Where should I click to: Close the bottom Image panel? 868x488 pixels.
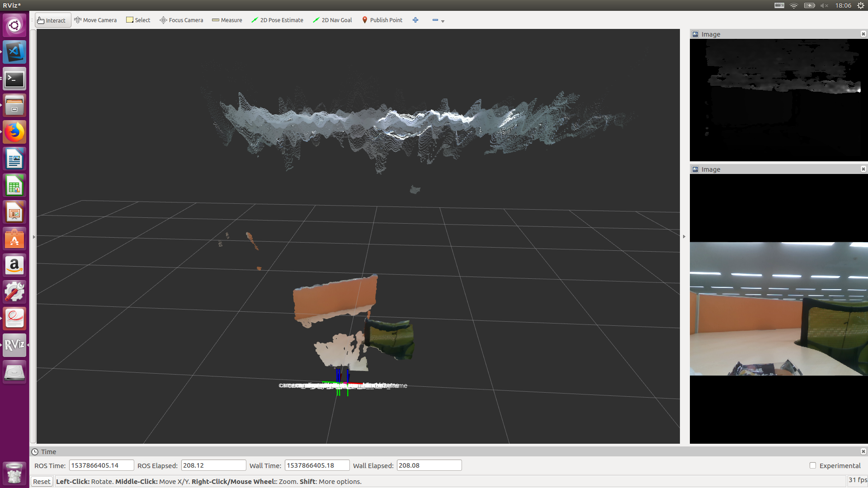pyautogui.click(x=863, y=169)
